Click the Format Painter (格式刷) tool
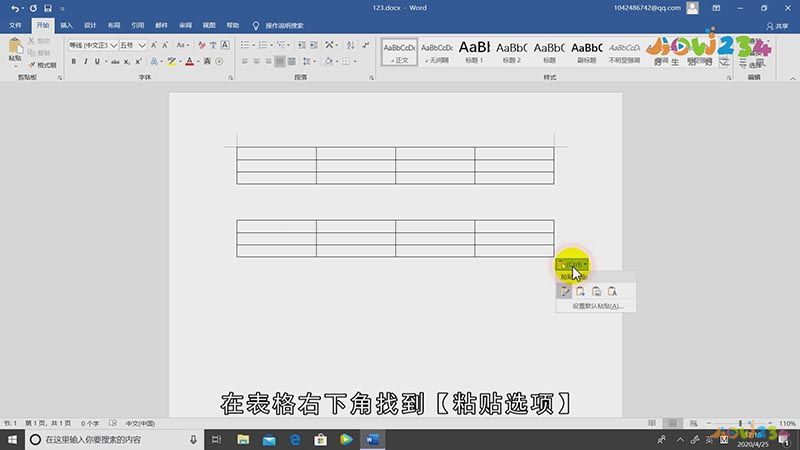Image resolution: width=800 pixels, height=450 pixels. [42, 65]
